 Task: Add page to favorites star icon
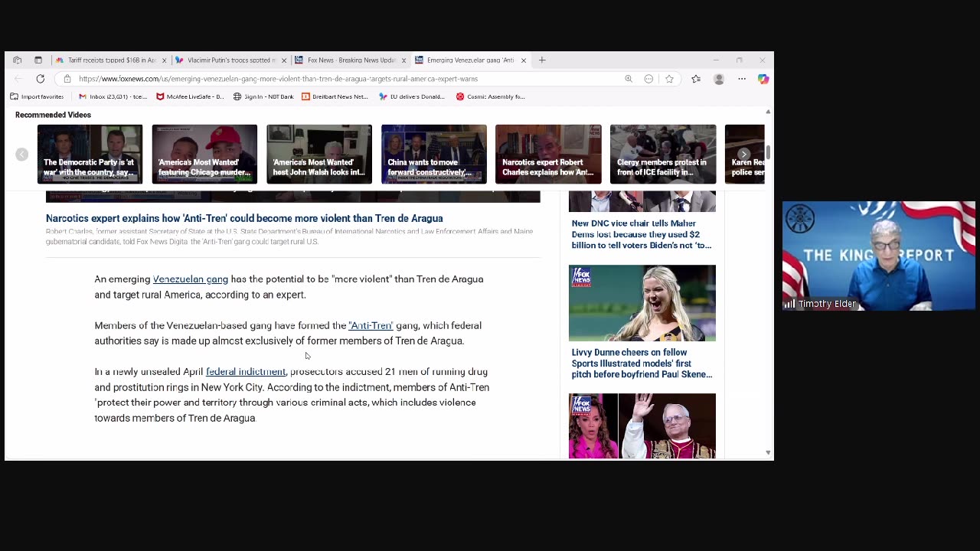pyautogui.click(x=669, y=79)
